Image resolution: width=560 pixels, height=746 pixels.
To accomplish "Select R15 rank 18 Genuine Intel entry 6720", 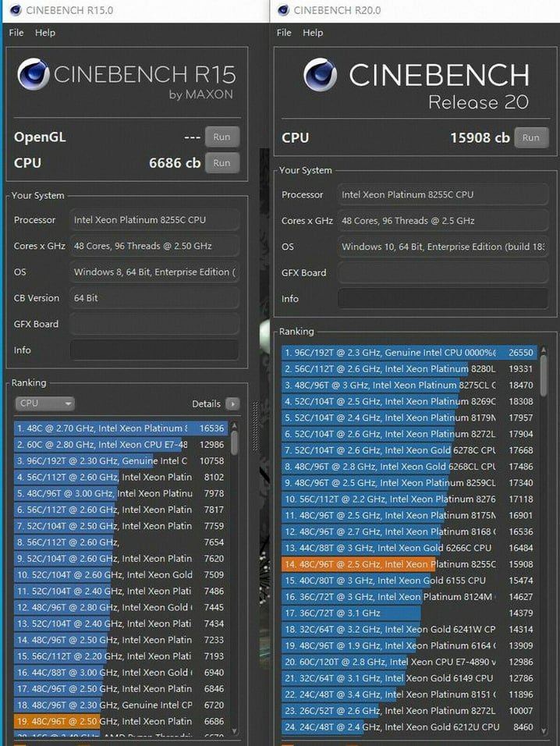I will [121, 705].
